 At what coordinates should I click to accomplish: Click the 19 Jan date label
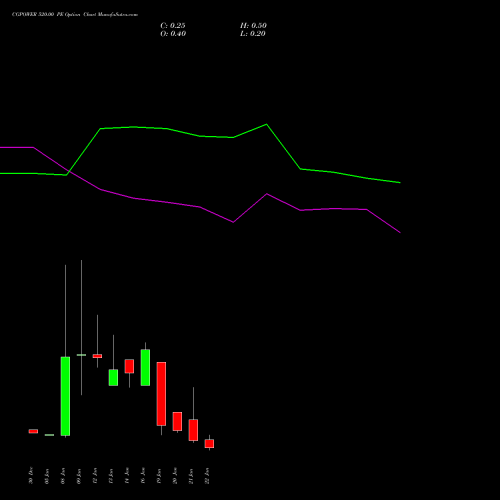[159, 476]
